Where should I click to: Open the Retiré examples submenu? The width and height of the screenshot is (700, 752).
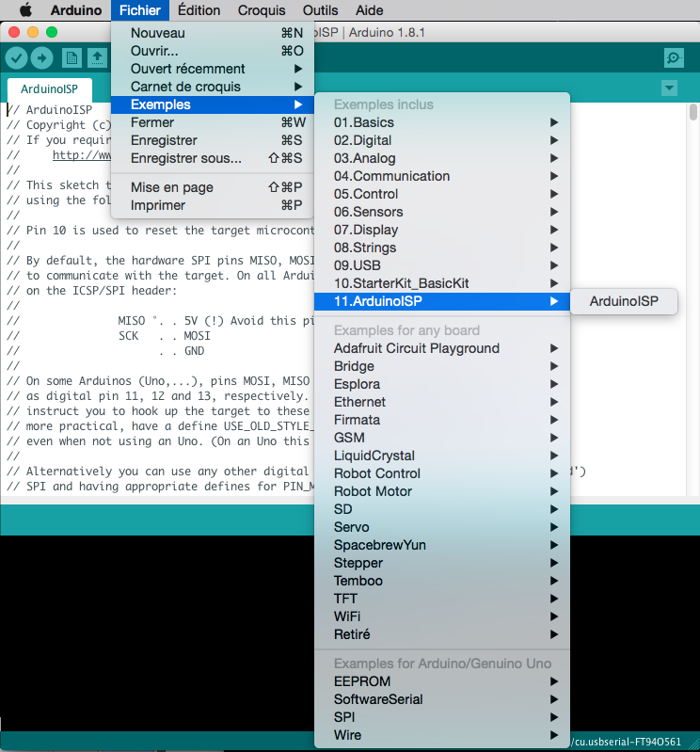point(442,634)
